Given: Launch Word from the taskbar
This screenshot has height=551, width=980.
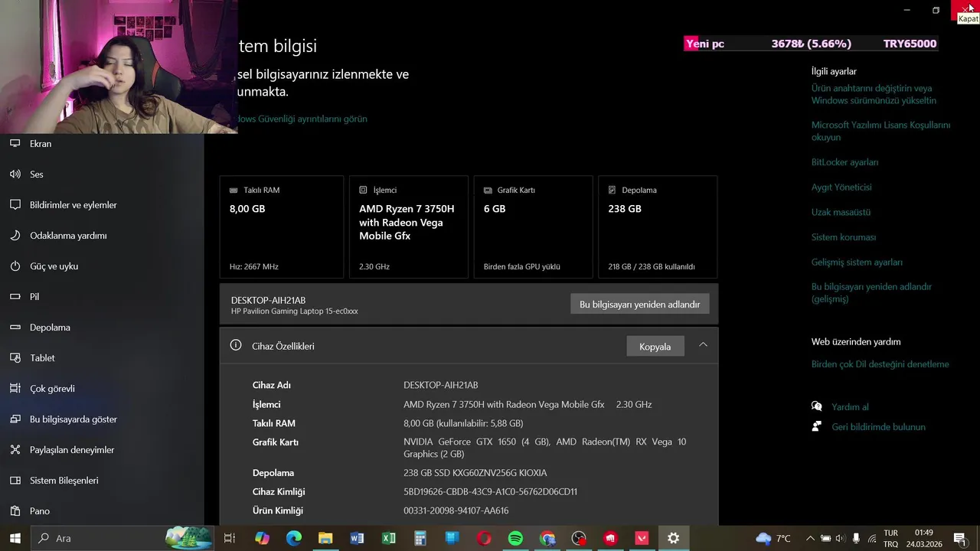Looking at the screenshot, I should (x=357, y=538).
